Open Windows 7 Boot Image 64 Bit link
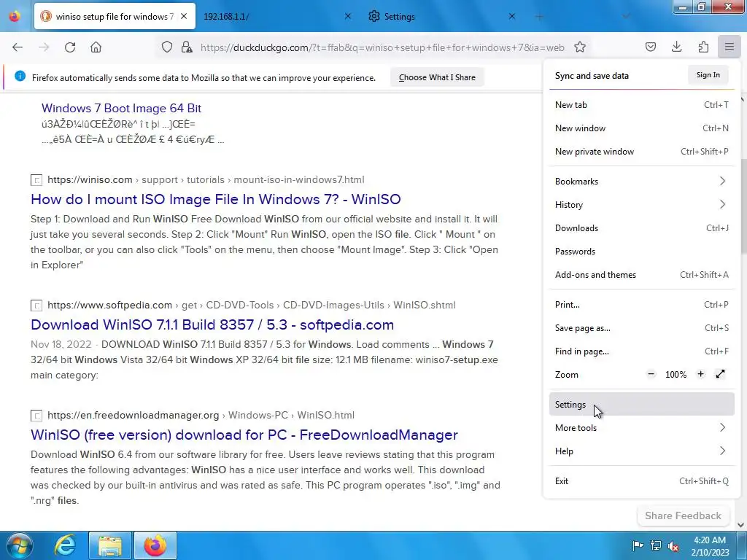This screenshot has height=560, width=747. click(x=122, y=108)
